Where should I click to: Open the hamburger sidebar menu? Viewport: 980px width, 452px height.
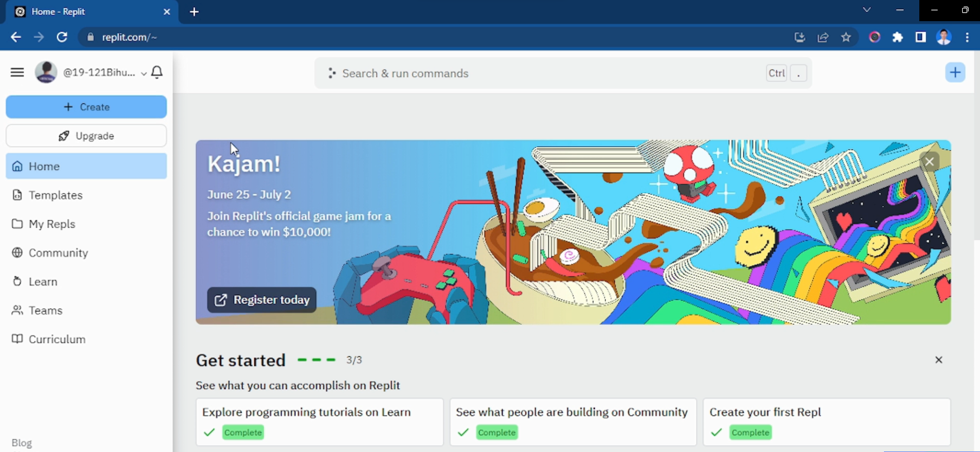[x=17, y=72]
